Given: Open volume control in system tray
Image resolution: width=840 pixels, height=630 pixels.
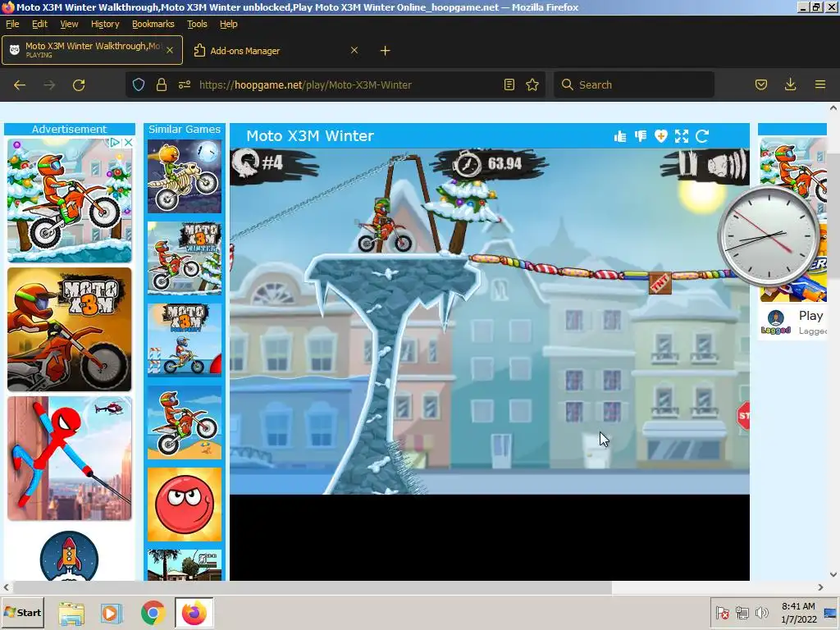Looking at the screenshot, I should click(x=761, y=613).
